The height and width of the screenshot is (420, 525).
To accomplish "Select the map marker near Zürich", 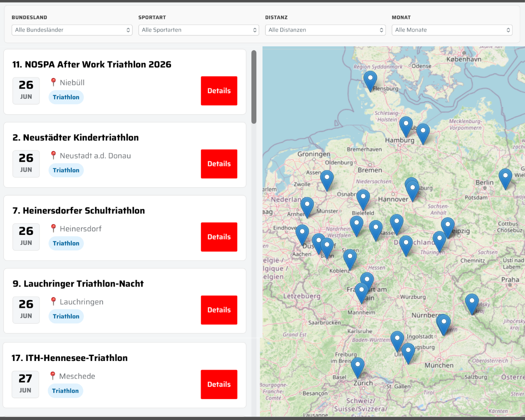I will coord(357,368).
